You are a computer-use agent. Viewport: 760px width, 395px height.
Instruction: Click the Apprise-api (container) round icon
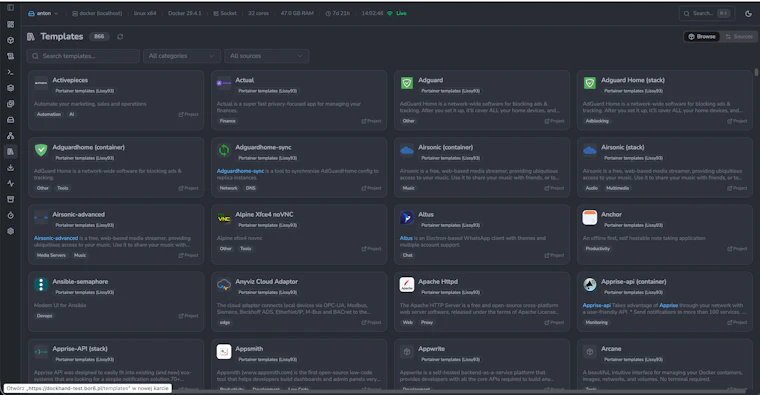point(589,284)
